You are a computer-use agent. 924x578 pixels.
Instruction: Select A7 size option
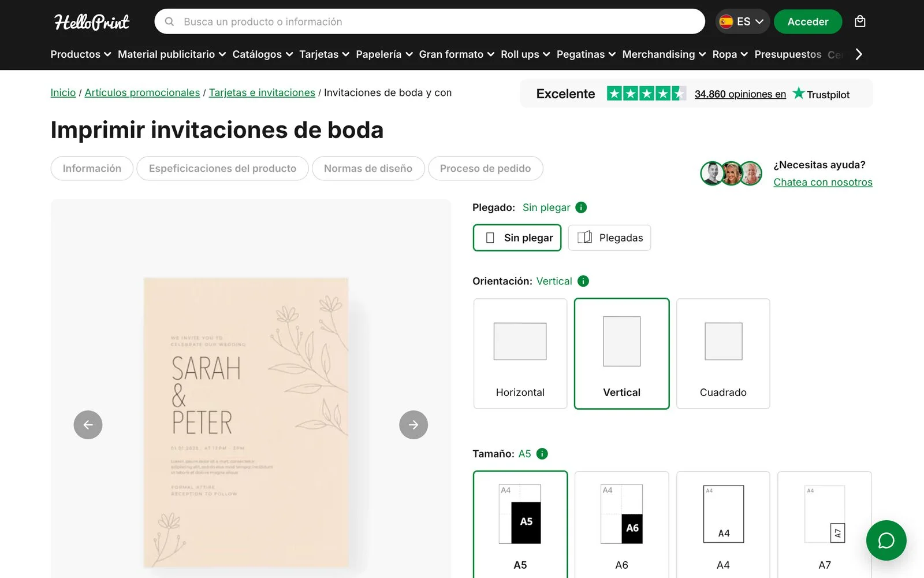pyautogui.click(x=825, y=525)
